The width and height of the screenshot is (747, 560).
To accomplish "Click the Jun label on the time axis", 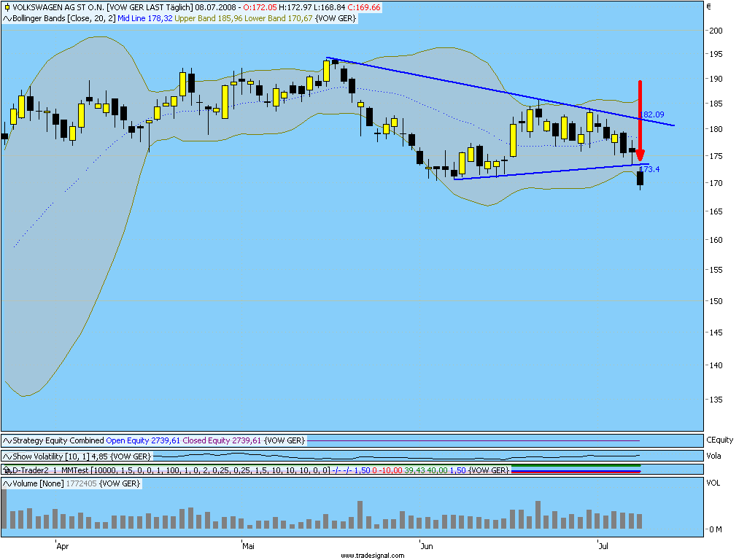I will coord(427,546).
